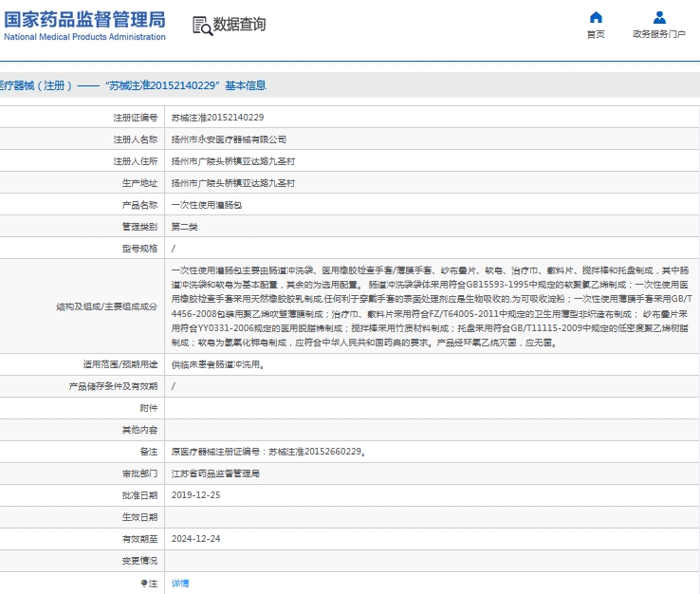The image size is (700, 594).
Task: Click the page heading with 苏械注准20152140229 基本信息
Action: coord(133,85)
